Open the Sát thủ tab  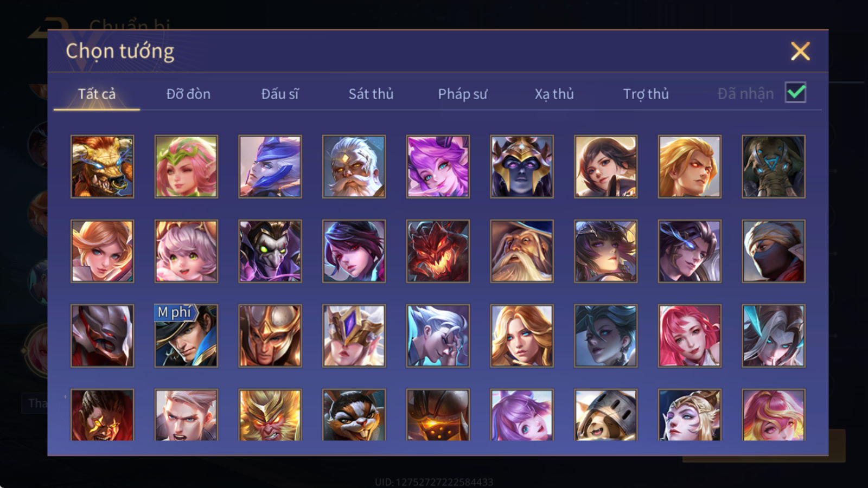[x=371, y=94]
